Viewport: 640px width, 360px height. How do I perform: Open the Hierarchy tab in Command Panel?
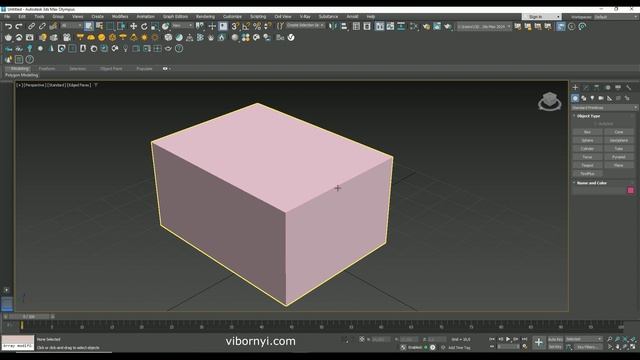[596, 87]
